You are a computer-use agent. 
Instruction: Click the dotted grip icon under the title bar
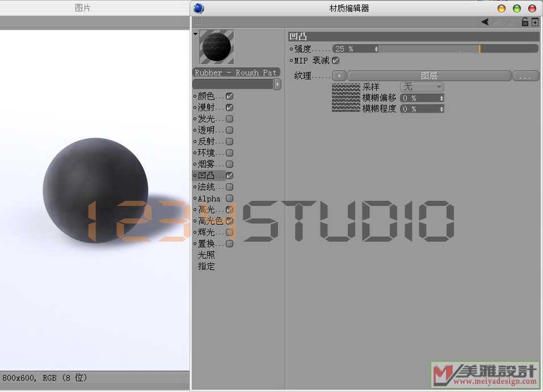point(199,22)
